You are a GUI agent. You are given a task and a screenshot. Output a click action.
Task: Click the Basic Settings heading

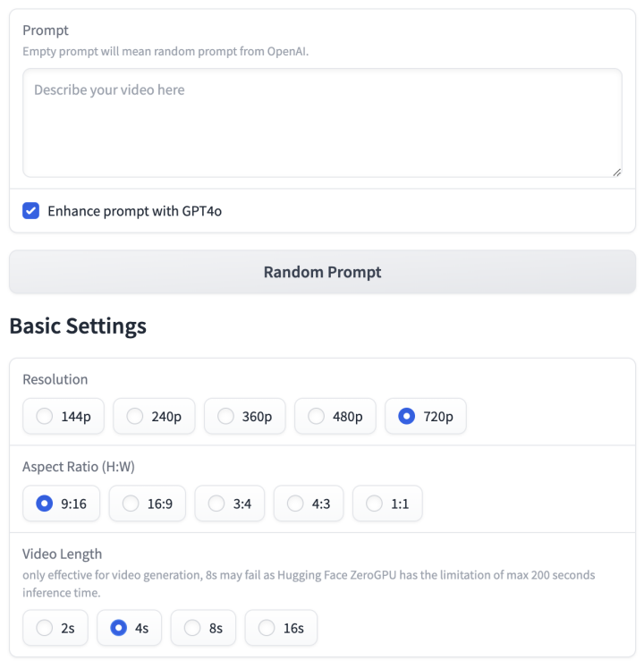point(78,326)
